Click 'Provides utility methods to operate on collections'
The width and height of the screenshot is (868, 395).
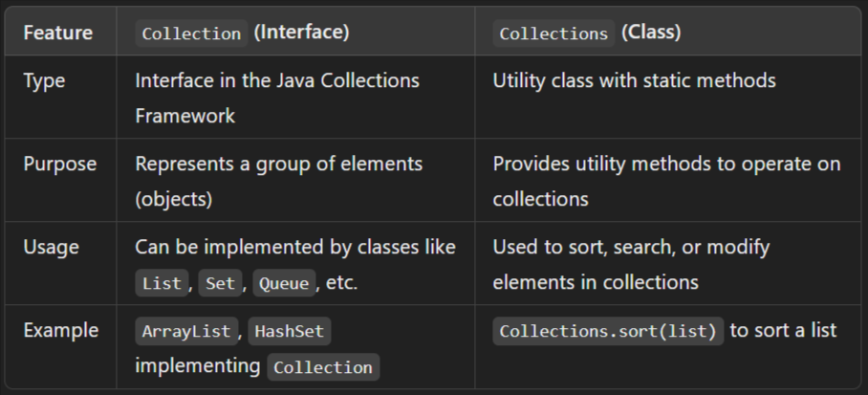pyautogui.click(x=666, y=181)
